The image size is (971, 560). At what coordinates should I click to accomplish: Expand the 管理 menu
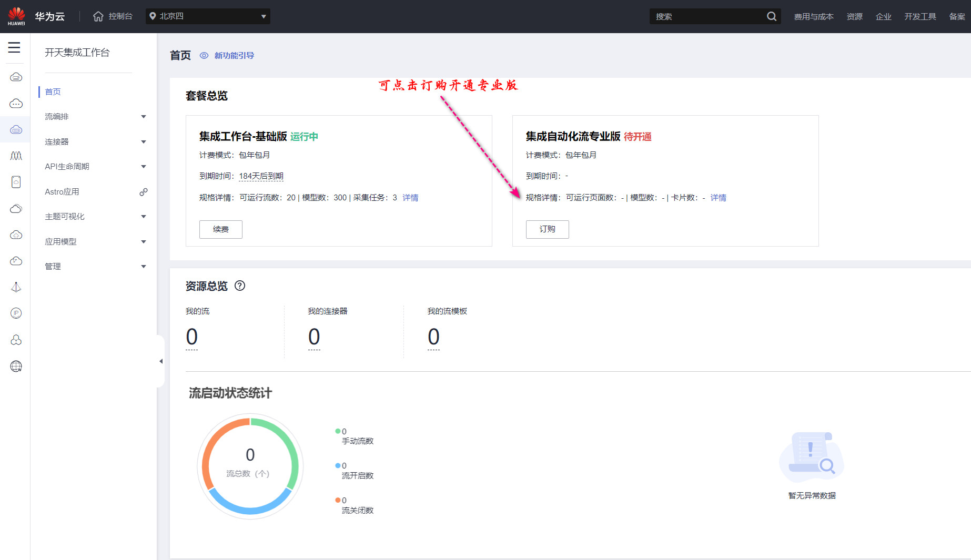point(144,267)
